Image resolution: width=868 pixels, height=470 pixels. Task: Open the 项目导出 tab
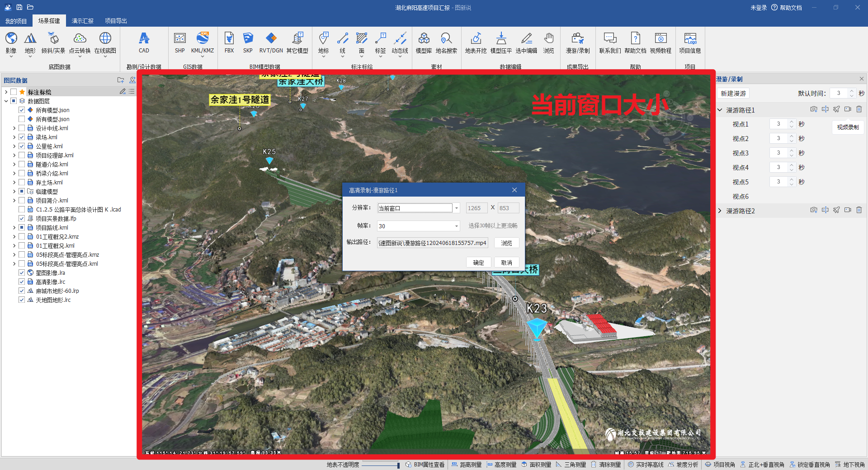pos(116,21)
